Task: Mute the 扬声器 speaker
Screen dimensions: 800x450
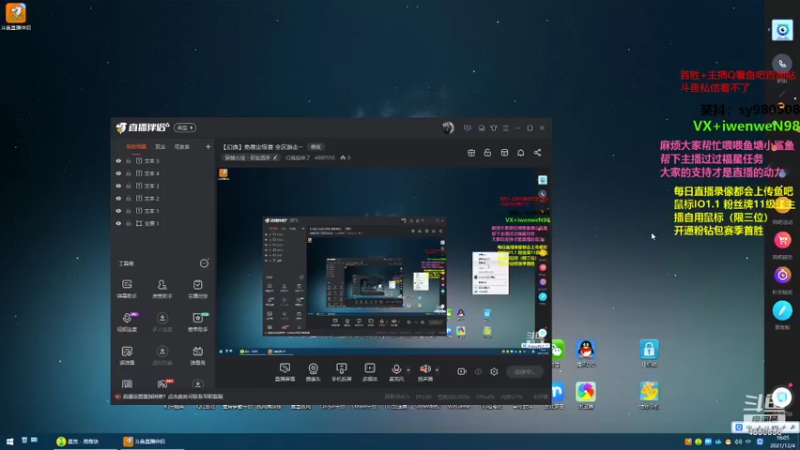Action: pos(425,372)
